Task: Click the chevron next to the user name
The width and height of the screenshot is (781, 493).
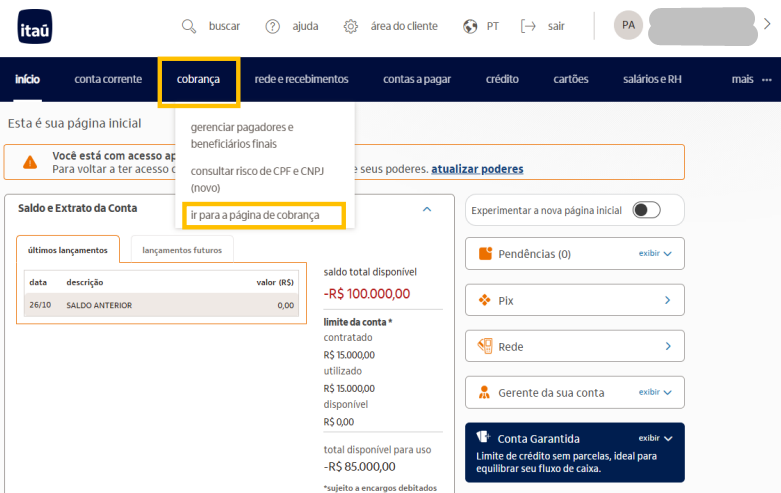Action: click(768, 24)
